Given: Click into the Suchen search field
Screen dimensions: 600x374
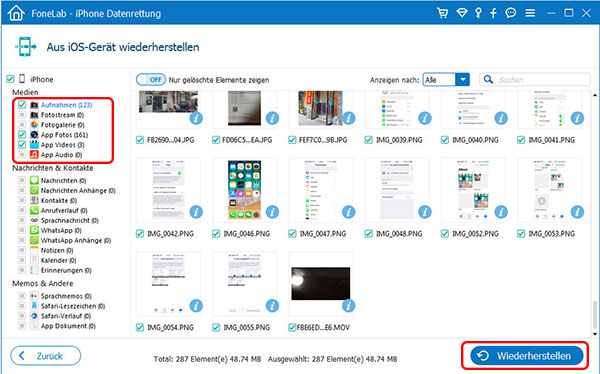Looking at the screenshot, I should tap(535, 80).
